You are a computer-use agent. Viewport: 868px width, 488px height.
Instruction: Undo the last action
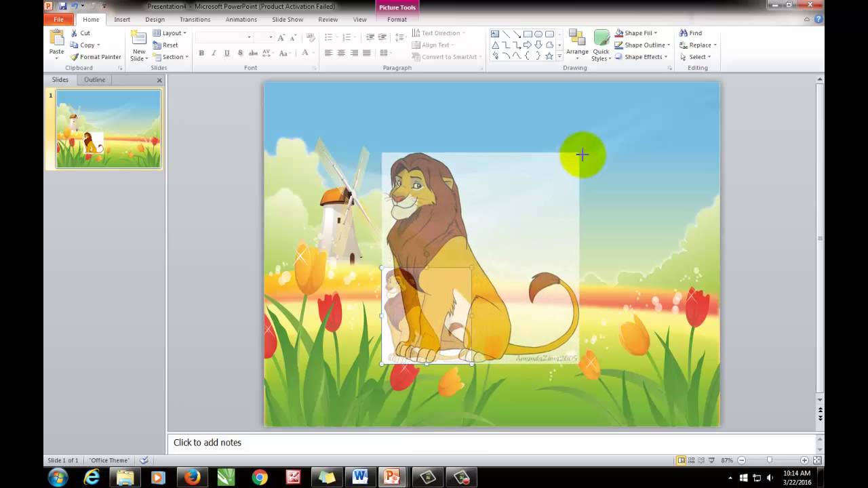pos(75,6)
